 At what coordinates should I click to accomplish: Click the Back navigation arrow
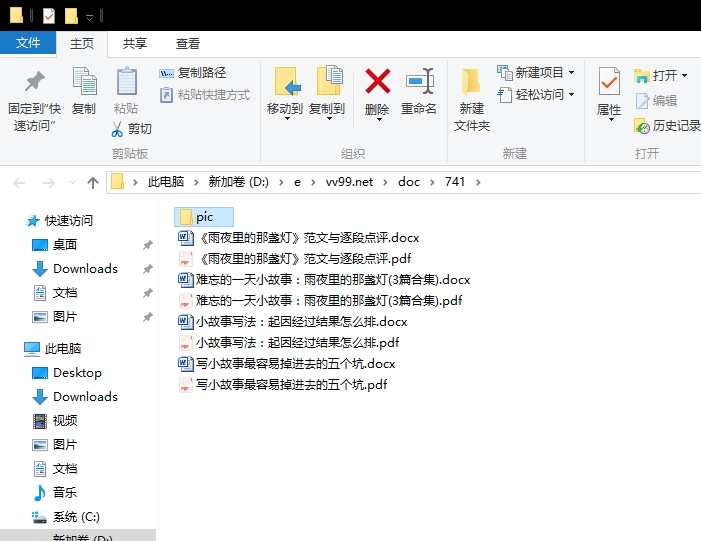[19, 182]
